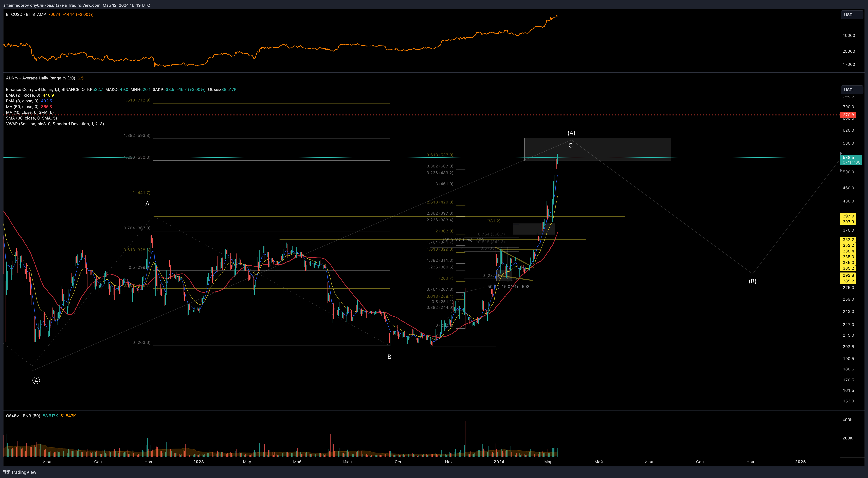The width and height of the screenshot is (868, 478).
Task: Click 17000 on the BTCUSD price scale
Action: tap(848, 64)
